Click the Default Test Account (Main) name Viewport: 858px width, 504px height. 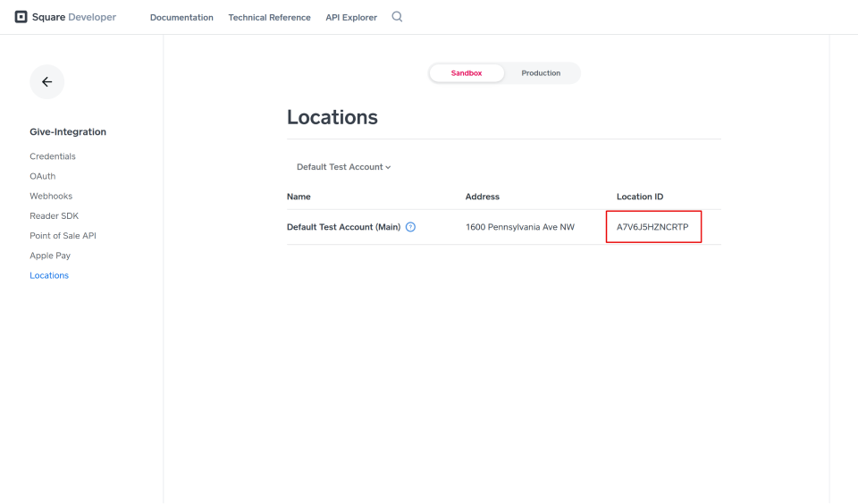[343, 227]
